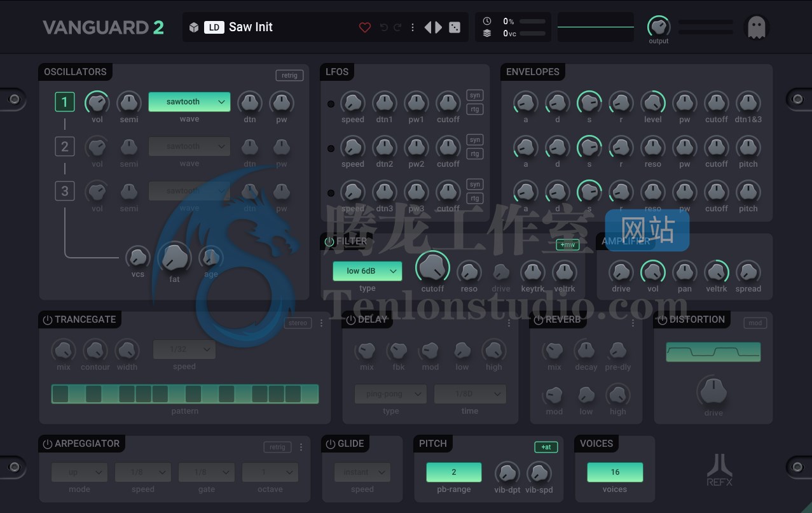Toggle the Distortion power button

click(x=662, y=320)
